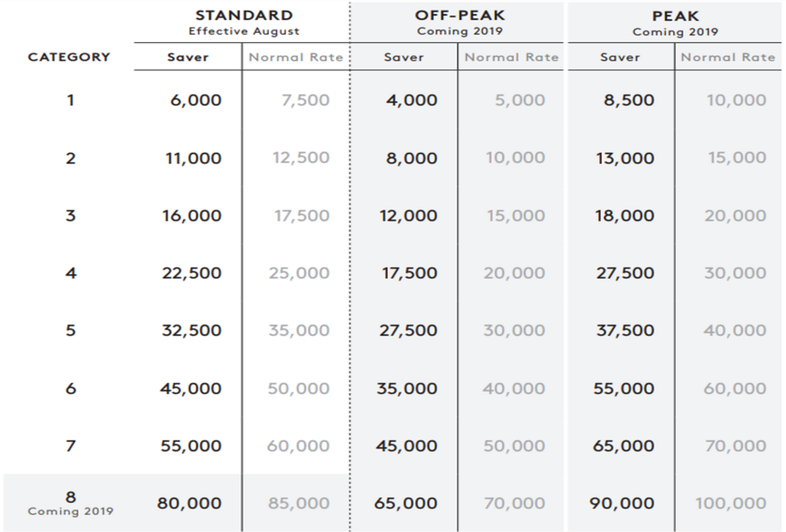This screenshot has width=786, height=532.
Task: Click the STANDARD column group header
Action: 244,22
